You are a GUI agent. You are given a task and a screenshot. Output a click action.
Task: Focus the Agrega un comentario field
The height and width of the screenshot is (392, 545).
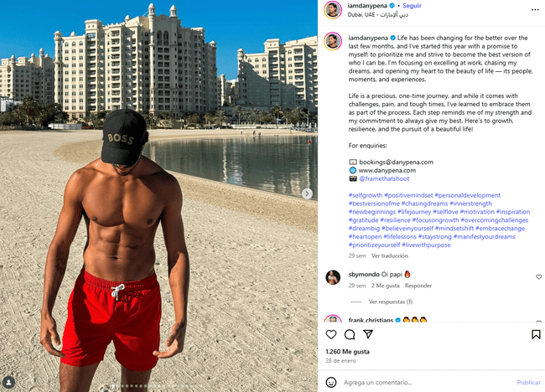[x=428, y=382]
